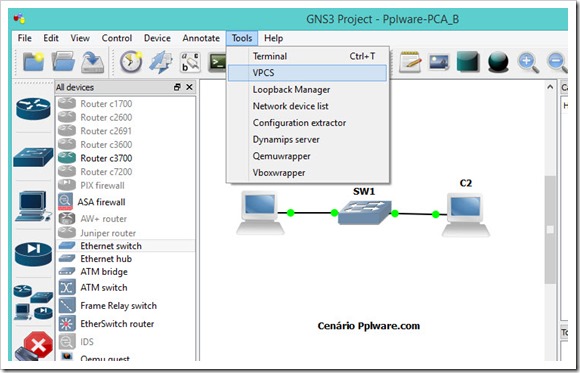Click the Cenário Pplware.com canvas note

[369, 326]
